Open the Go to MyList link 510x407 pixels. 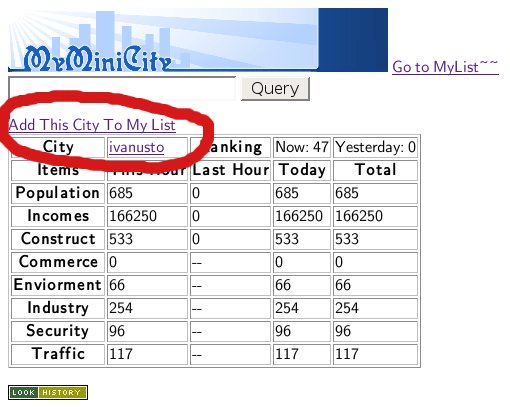445,67
